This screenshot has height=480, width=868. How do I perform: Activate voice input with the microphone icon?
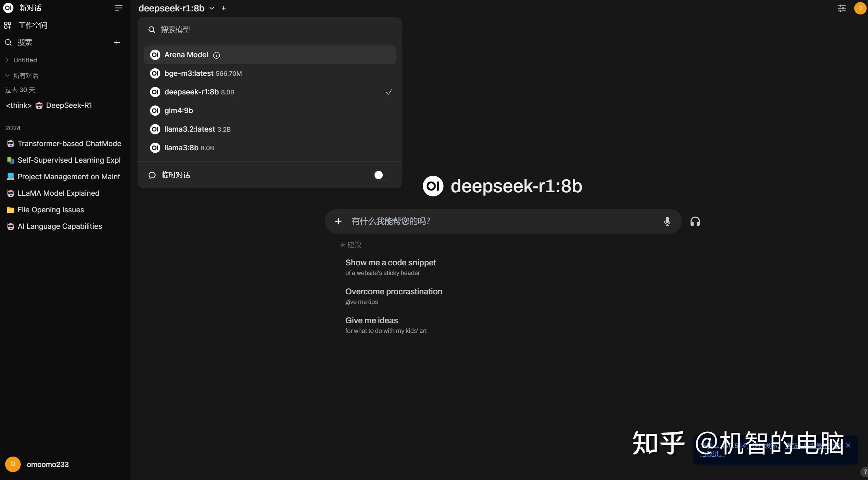coord(667,221)
